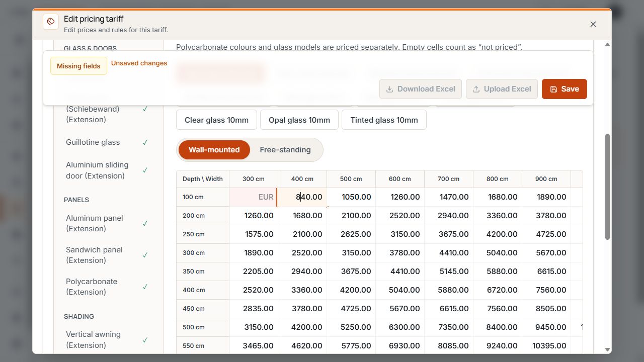Image resolution: width=644 pixels, height=362 pixels.
Task: Click the checkmark beside Schiebewand (Extension)
Action: click(x=145, y=109)
